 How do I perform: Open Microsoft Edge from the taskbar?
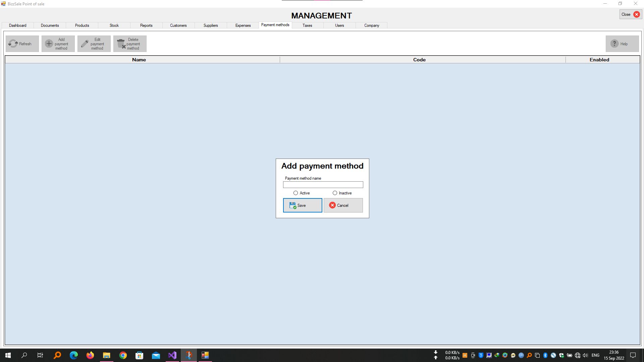(x=74, y=355)
